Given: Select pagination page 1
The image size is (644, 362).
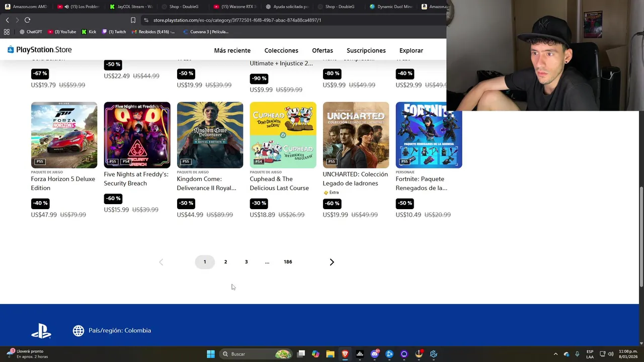Looking at the screenshot, I should [x=205, y=262].
